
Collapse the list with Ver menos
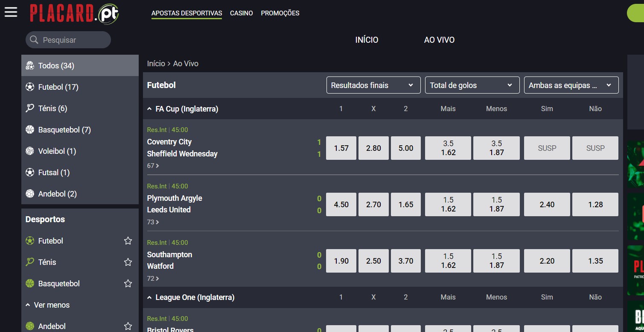(47, 305)
